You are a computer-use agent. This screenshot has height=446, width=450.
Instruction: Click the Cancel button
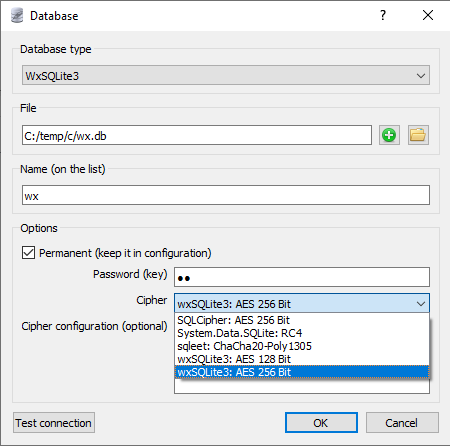tap(402, 423)
